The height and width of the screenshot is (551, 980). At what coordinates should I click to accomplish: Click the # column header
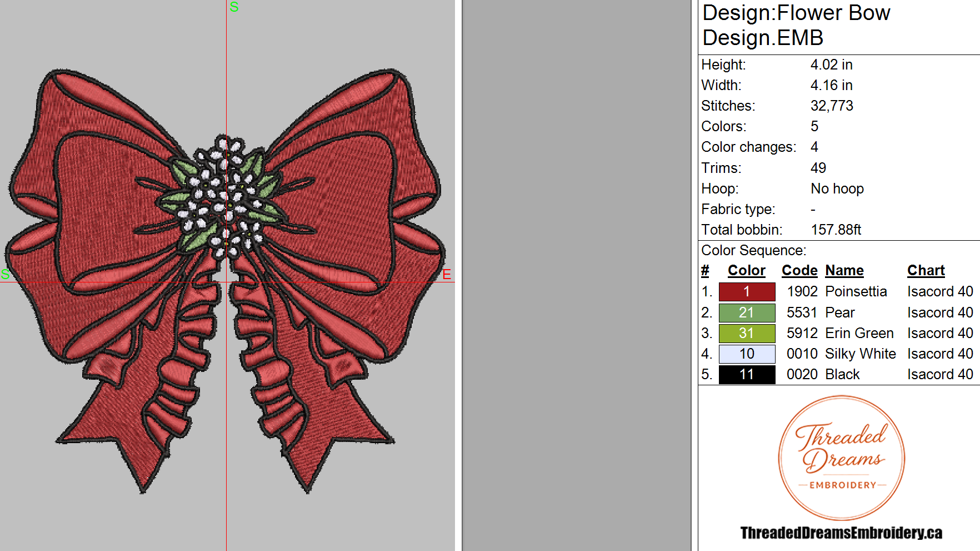tap(705, 271)
